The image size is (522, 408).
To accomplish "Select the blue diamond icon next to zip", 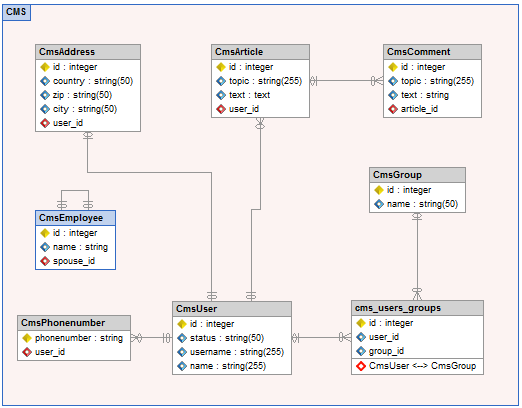I will pyautogui.click(x=45, y=95).
